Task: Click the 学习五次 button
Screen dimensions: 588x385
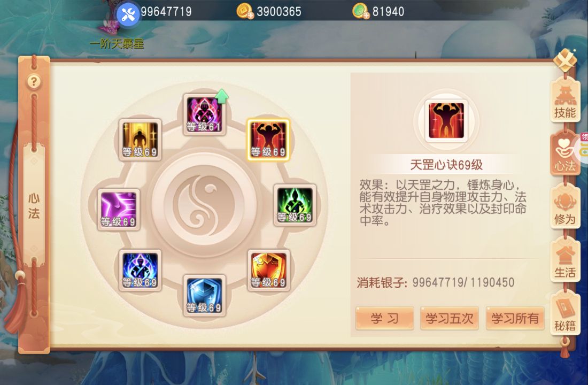Action: coord(449,318)
